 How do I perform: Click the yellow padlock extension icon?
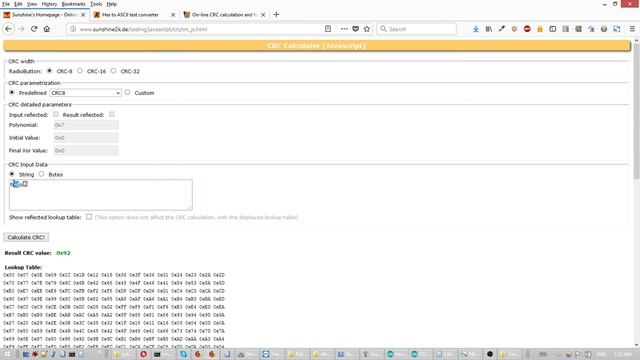click(x=540, y=29)
